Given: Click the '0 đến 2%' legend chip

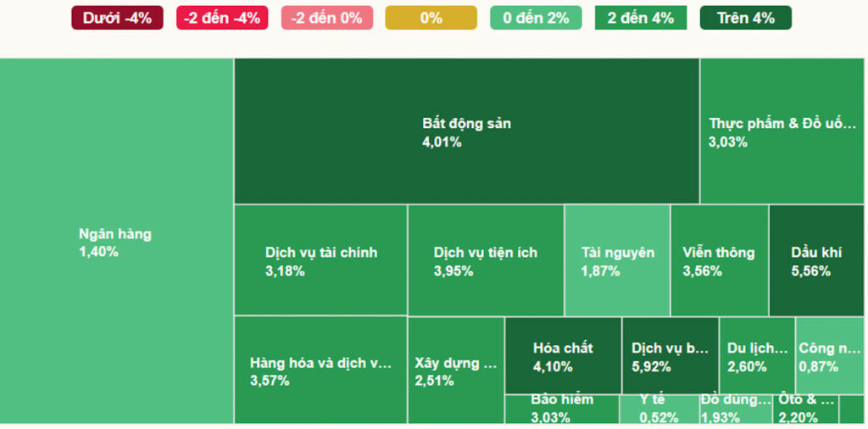Looking at the screenshot, I should tap(536, 18).
